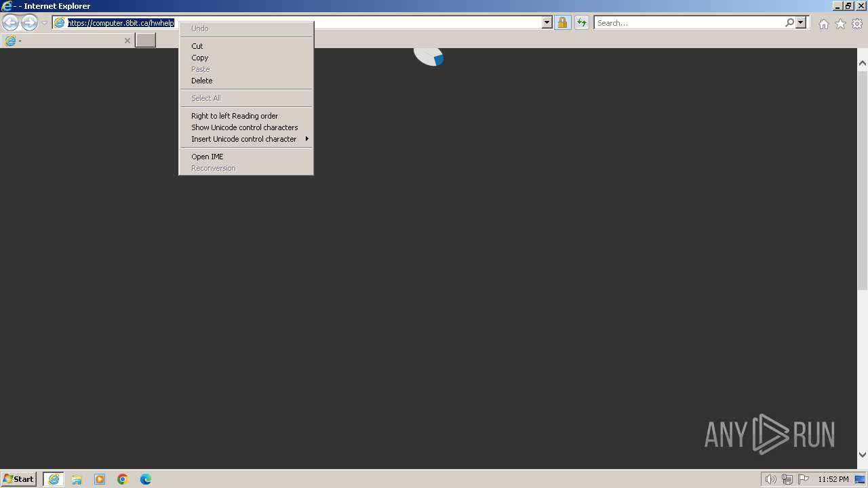Click the page scrollbar down arrow
Screen dimensions: 868x488
[863, 455]
